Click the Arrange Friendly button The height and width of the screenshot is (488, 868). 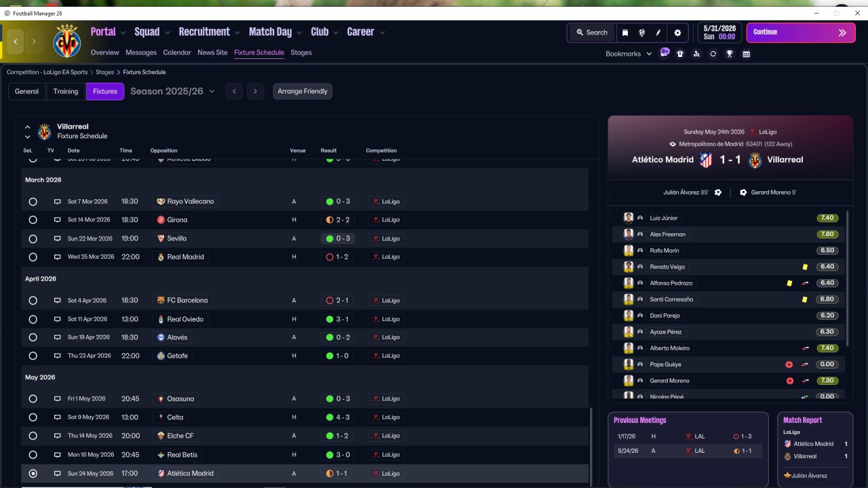click(302, 91)
